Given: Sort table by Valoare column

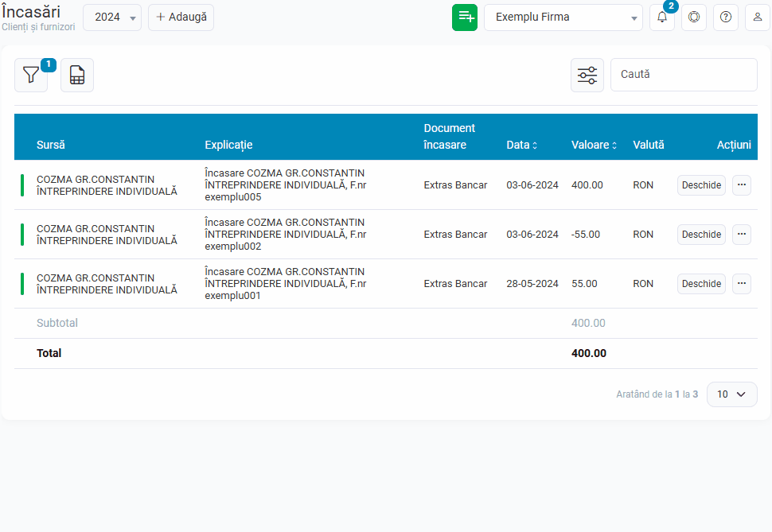Looking at the screenshot, I should [594, 145].
